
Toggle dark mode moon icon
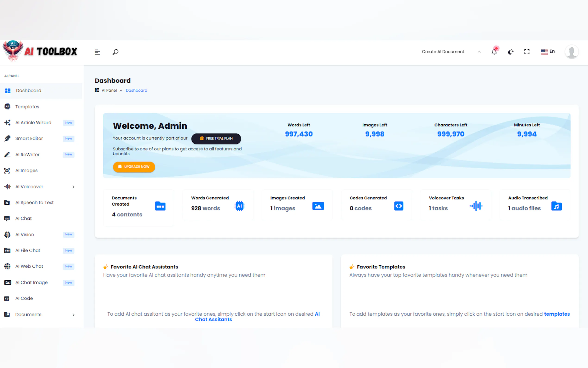point(510,52)
